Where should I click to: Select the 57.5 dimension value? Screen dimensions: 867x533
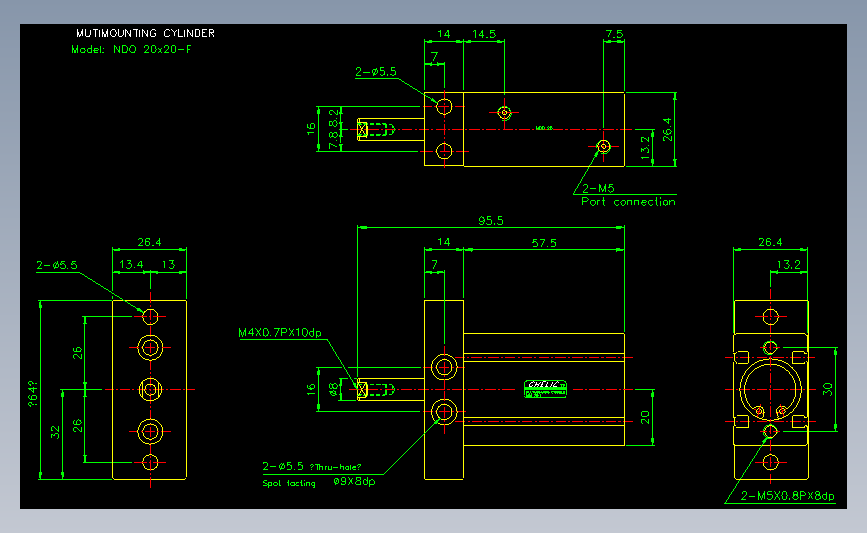tap(544, 243)
